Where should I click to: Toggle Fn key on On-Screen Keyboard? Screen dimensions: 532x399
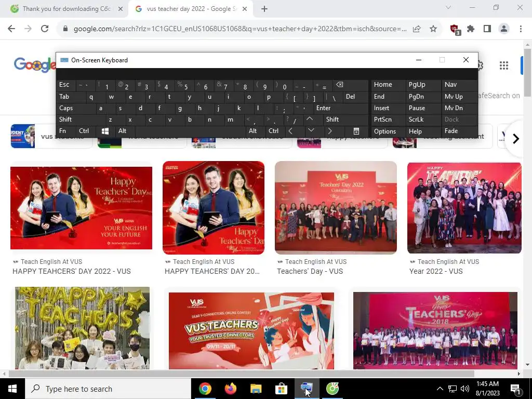[x=66, y=131]
